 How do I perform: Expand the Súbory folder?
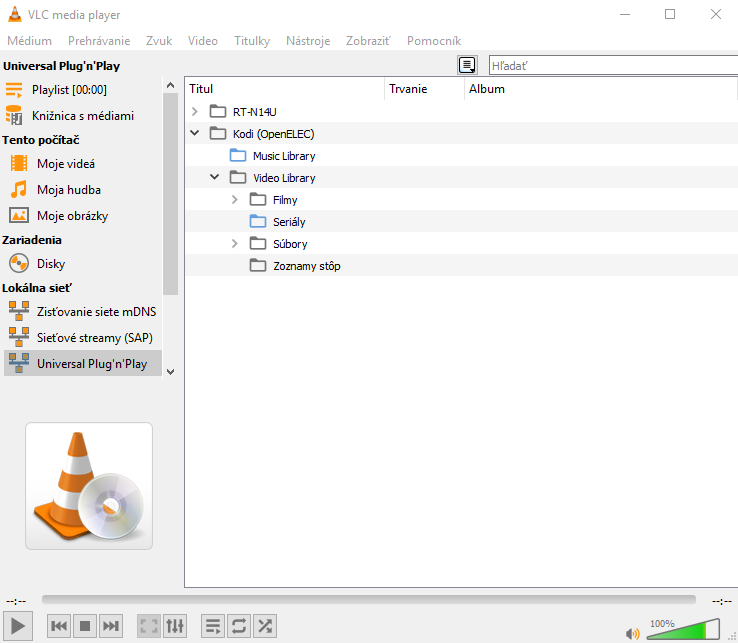pos(234,243)
